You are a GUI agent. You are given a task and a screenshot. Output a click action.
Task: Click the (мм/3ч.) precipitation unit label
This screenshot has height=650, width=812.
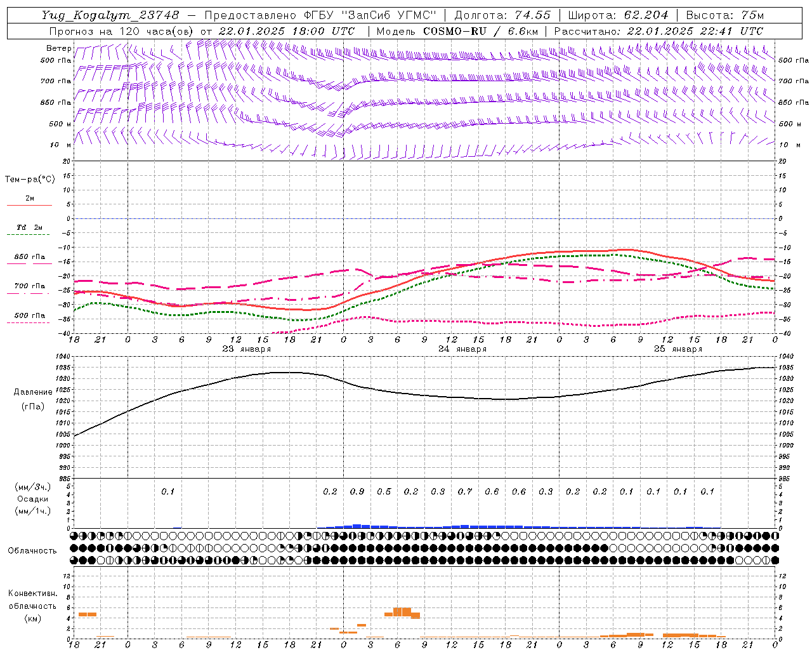click(x=33, y=487)
